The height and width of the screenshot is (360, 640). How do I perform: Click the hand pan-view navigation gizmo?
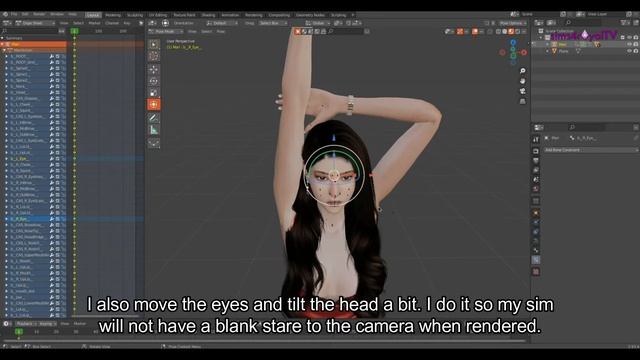point(522,81)
